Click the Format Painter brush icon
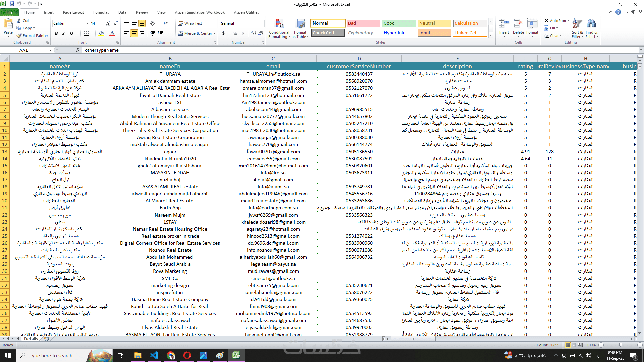 click(x=19, y=36)
